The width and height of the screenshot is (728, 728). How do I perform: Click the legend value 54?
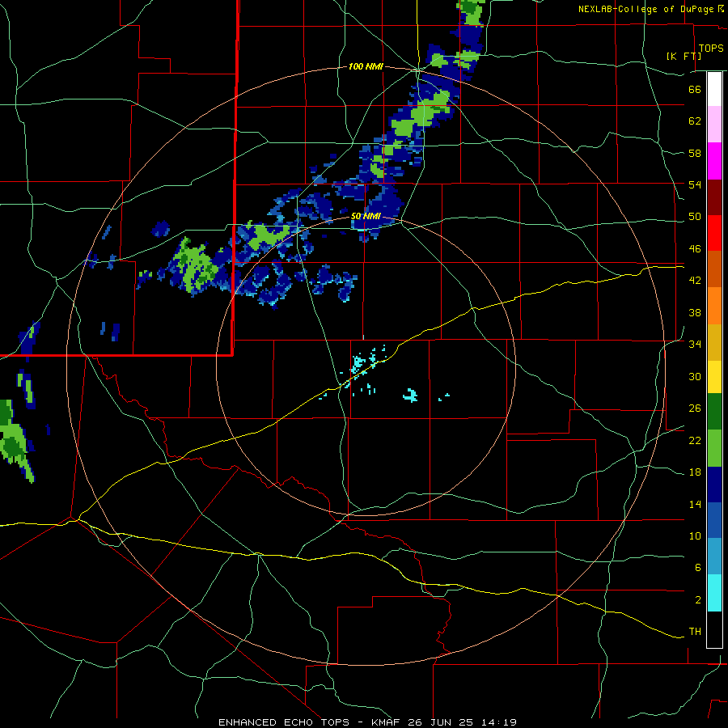click(x=695, y=184)
